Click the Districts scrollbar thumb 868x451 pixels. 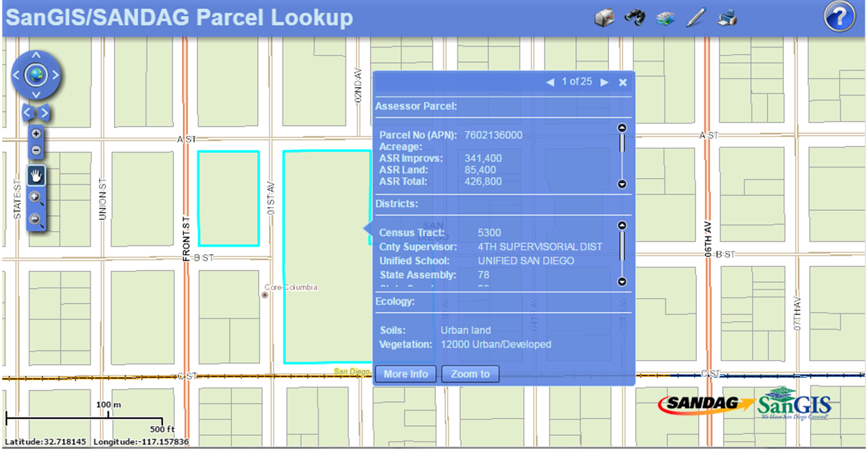[622, 246]
